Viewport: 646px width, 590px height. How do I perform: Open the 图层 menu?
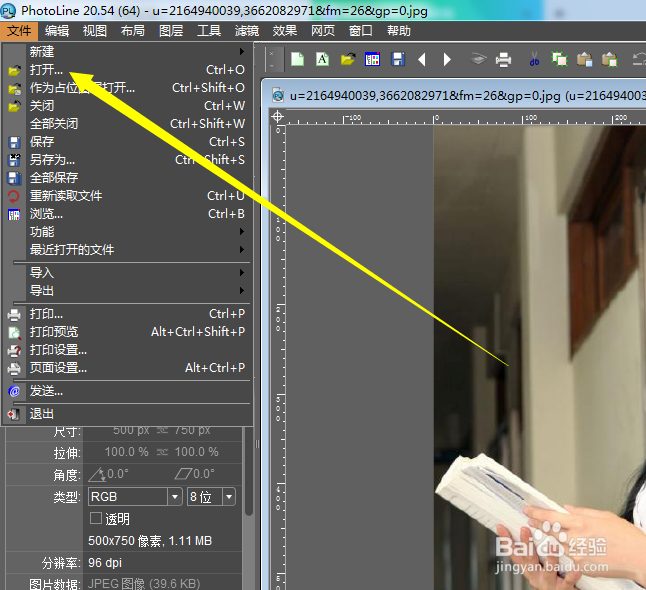[171, 31]
